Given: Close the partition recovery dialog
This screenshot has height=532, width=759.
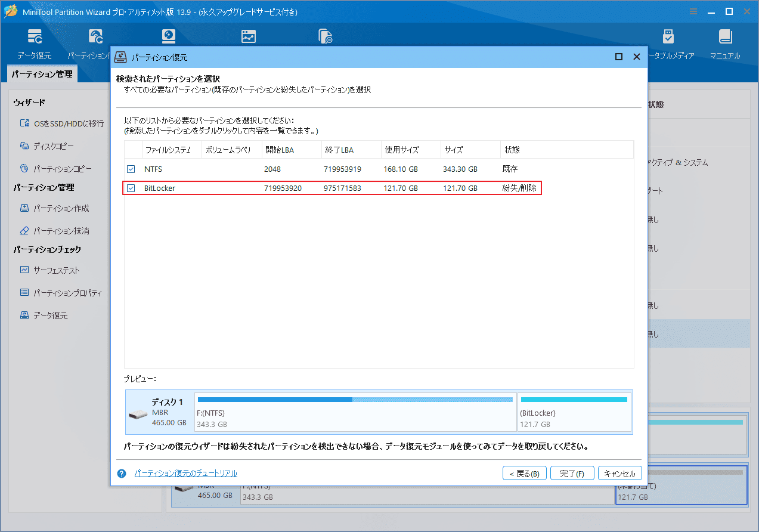Looking at the screenshot, I should click(x=637, y=57).
